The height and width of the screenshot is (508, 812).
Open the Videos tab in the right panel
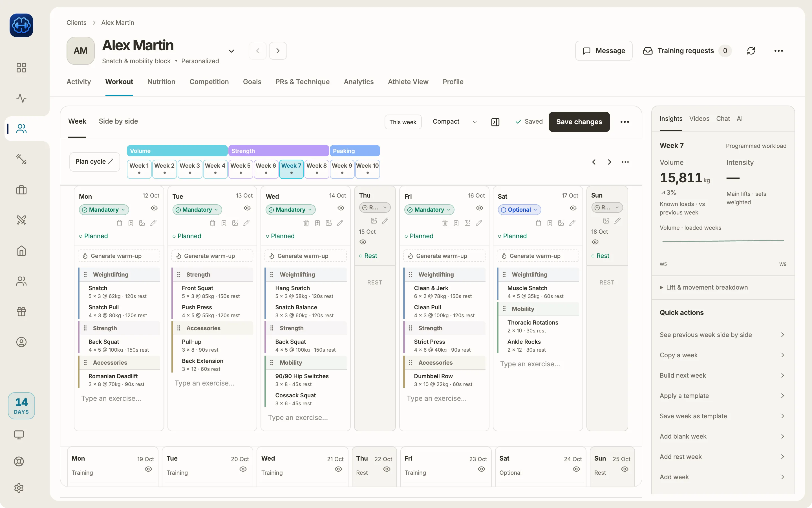[x=699, y=119]
